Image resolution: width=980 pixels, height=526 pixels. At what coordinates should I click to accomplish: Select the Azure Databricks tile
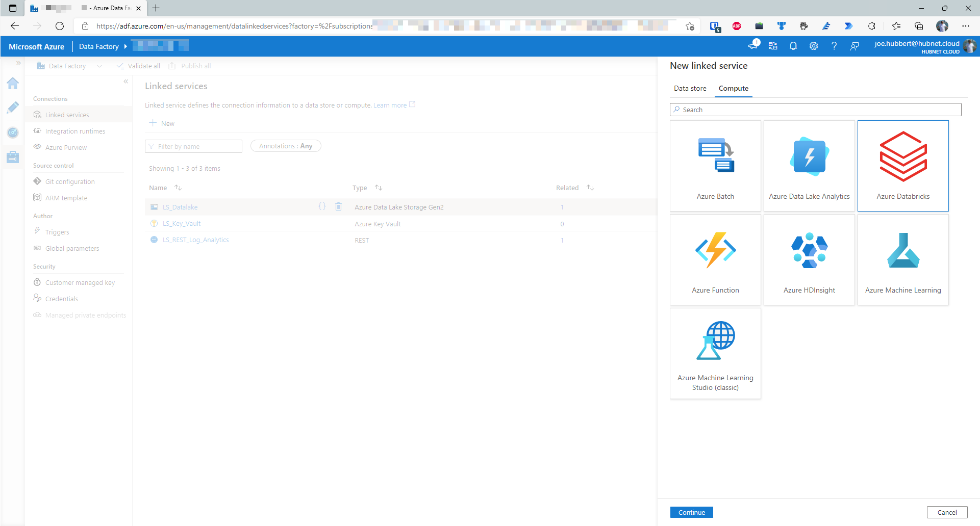pyautogui.click(x=903, y=166)
